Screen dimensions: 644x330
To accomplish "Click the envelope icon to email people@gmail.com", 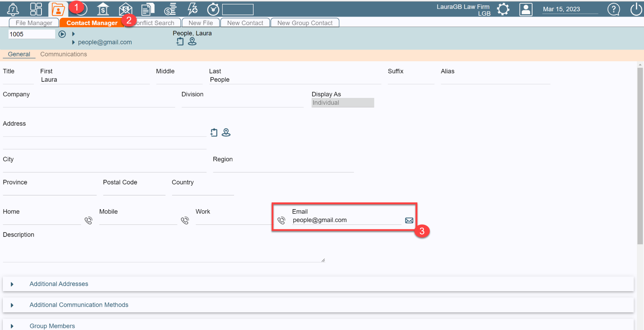I will 409,220.
